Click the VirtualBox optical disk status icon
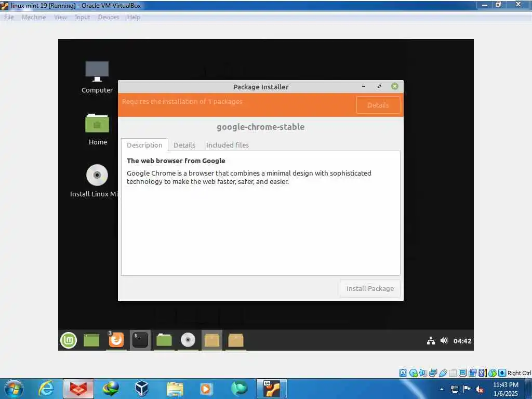Image resolution: width=532 pixels, height=399 pixels. coord(413,373)
